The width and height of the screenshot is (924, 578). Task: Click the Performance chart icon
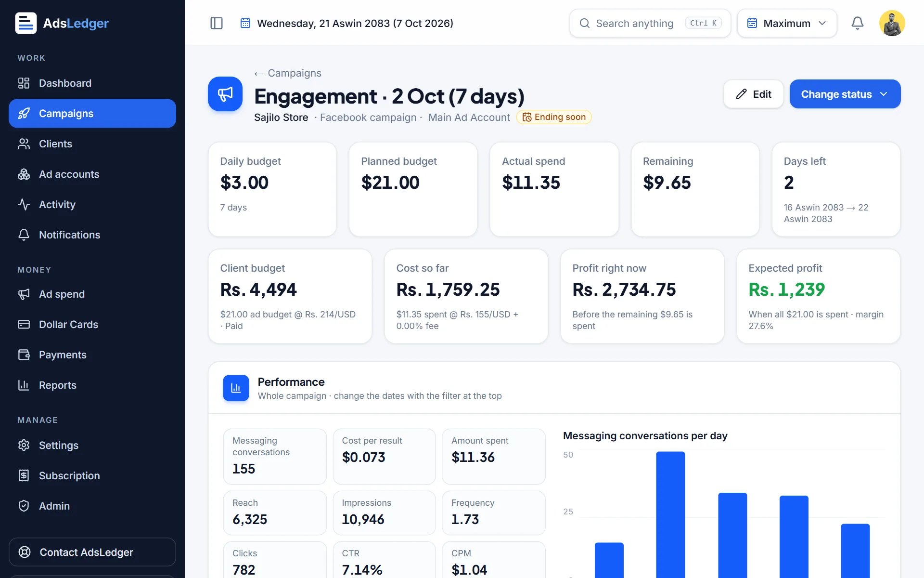click(236, 388)
